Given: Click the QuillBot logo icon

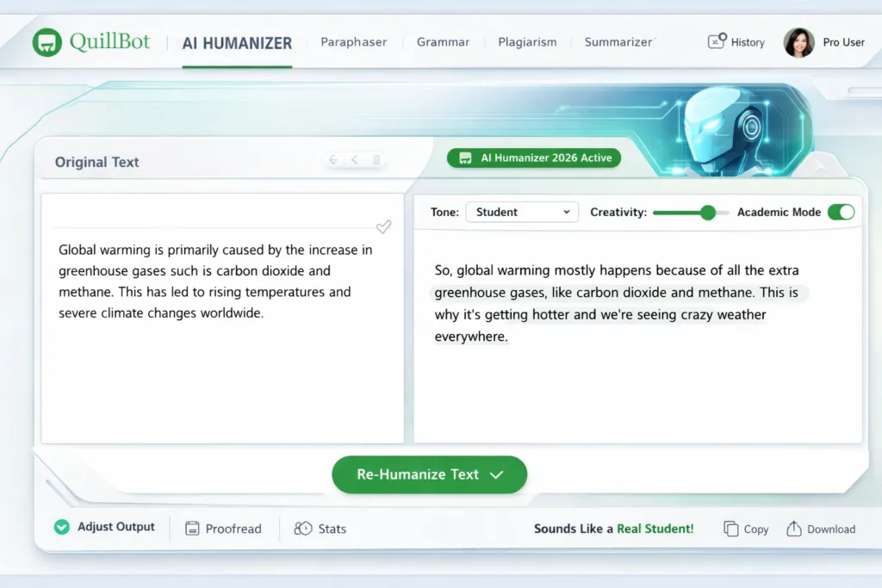Looking at the screenshot, I should [x=47, y=41].
